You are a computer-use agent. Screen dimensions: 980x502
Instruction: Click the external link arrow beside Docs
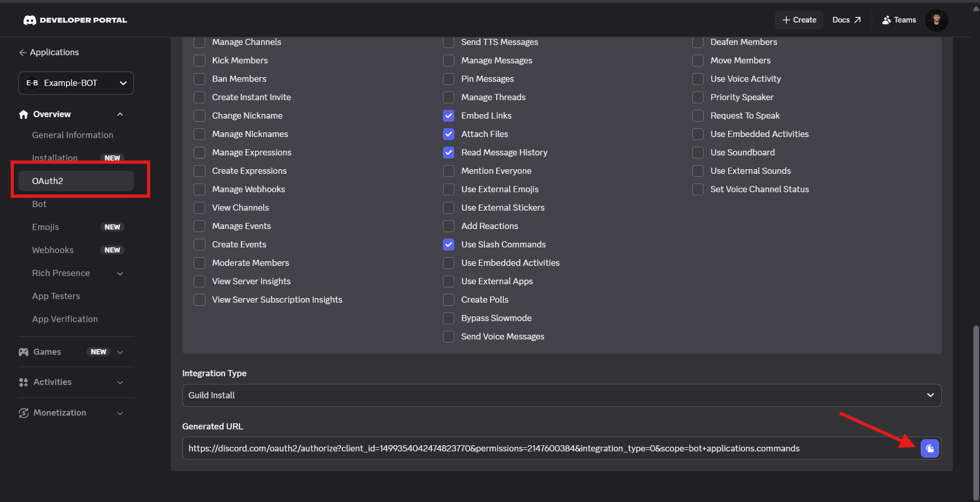click(x=857, y=20)
